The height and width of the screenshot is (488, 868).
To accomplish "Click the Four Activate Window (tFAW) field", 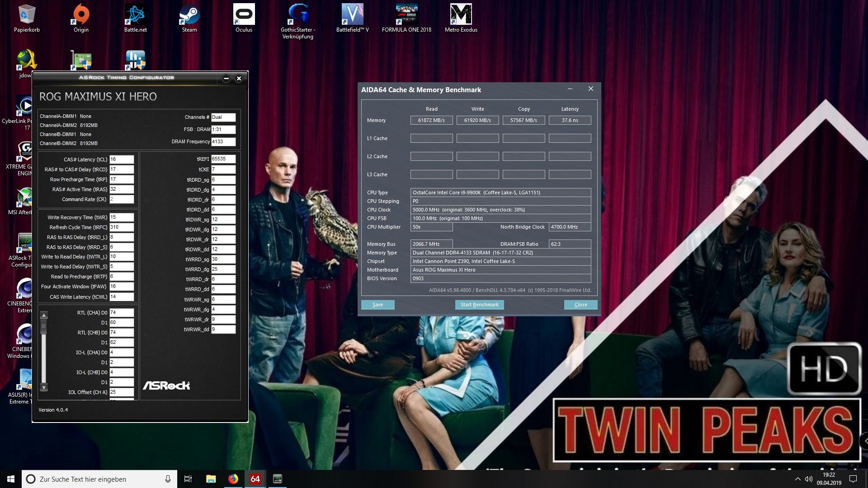I will tap(122, 286).
